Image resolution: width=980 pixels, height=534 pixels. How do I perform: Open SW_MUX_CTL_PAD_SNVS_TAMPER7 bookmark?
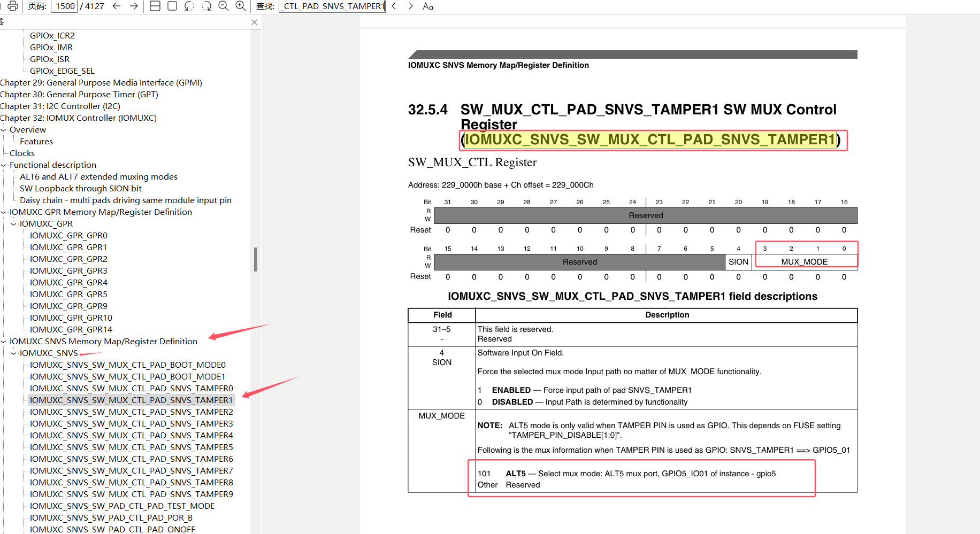pos(132,471)
